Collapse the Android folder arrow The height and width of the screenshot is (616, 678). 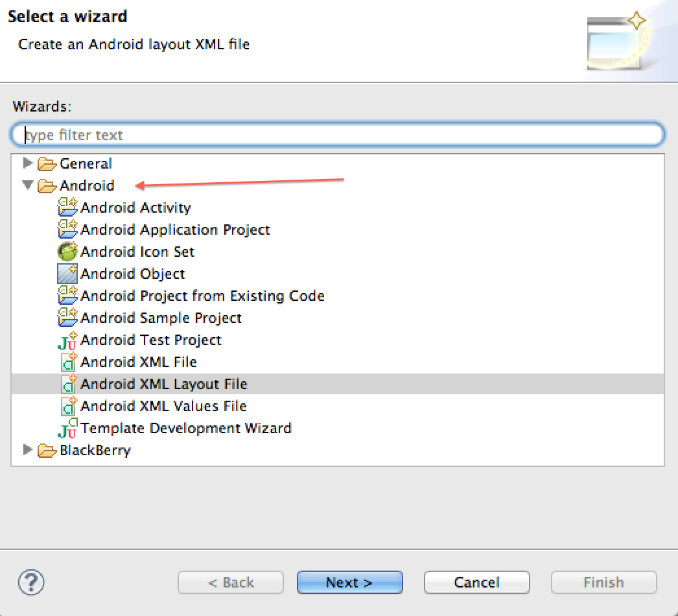click(28, 185)
